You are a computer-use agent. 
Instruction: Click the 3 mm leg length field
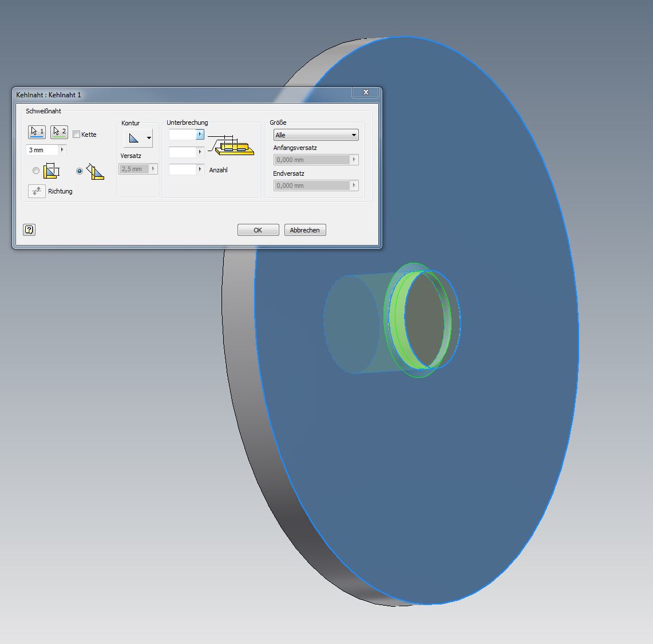pos(42,150)
